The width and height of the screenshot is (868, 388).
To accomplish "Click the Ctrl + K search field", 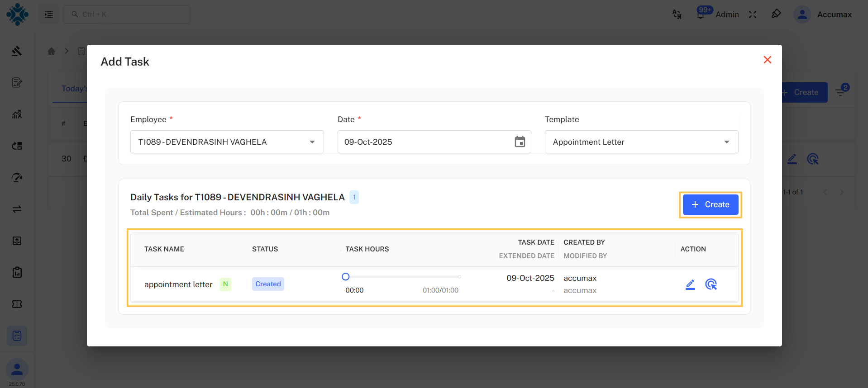I will point(127,14).
